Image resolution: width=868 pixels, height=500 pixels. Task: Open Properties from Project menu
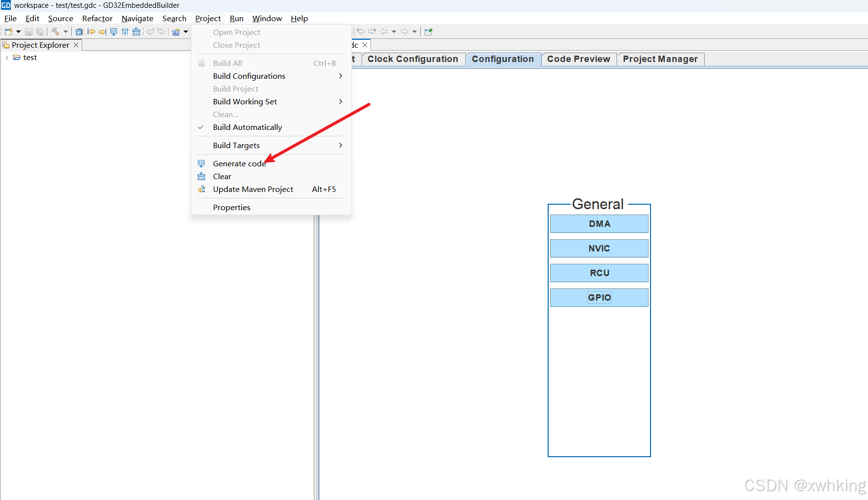pyautogui.click(x=271, y=207)
